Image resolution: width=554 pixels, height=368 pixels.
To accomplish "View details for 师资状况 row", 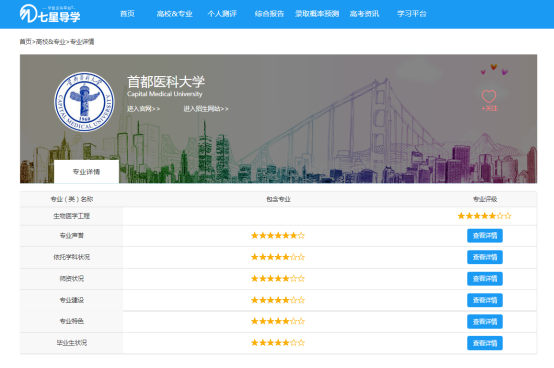I will (x=485, y=279).
